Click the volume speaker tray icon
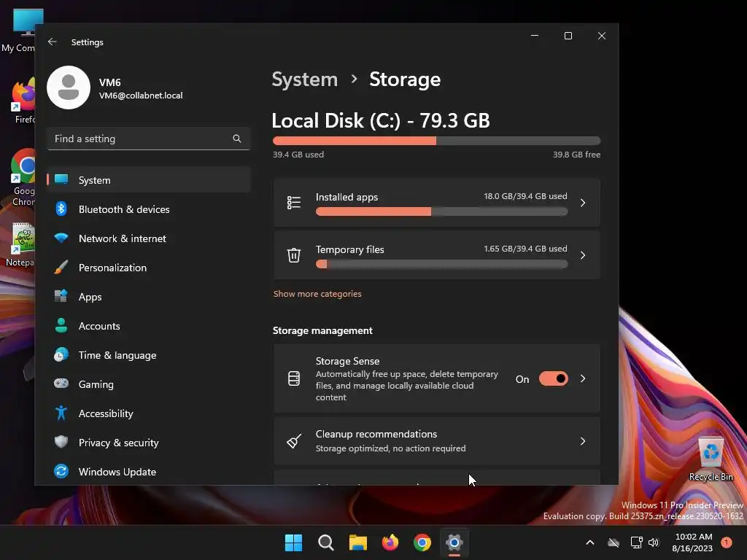Viewport: 747px width, 560px height. pos(654,542)
